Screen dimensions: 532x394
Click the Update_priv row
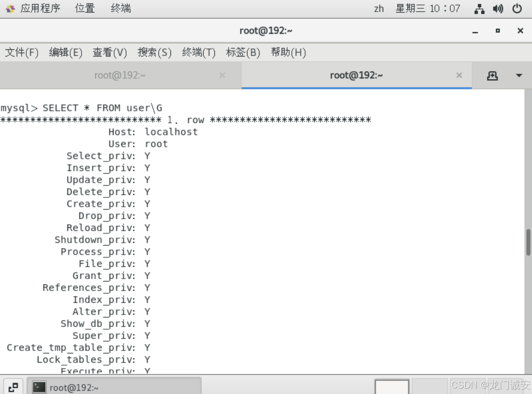[108, 180]
